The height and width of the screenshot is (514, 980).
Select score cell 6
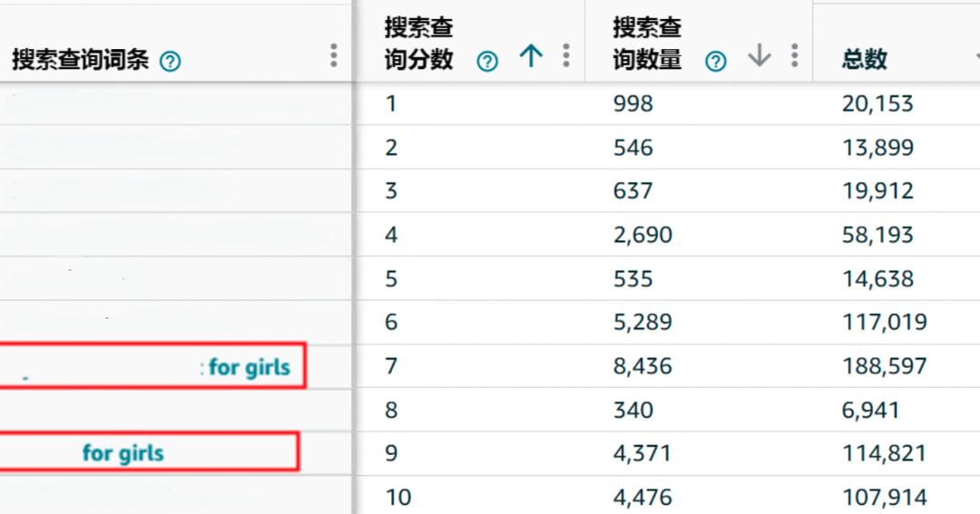click(x=391, y=322)
